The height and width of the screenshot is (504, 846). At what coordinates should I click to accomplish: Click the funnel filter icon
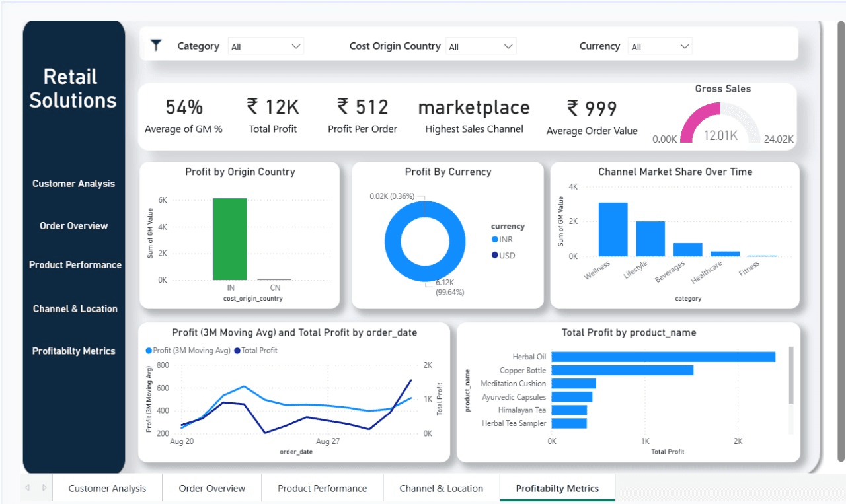point(156,45)
